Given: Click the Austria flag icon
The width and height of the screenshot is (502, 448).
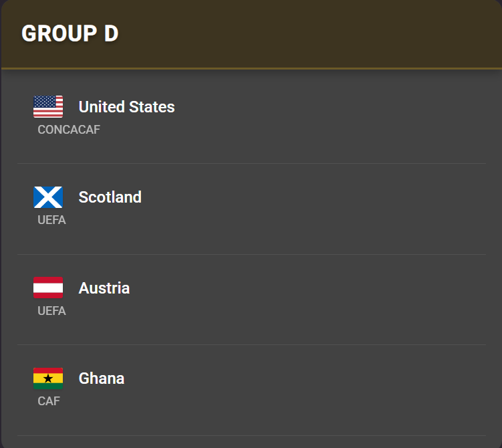Looking at the screenshot, I should click(48, 288).
